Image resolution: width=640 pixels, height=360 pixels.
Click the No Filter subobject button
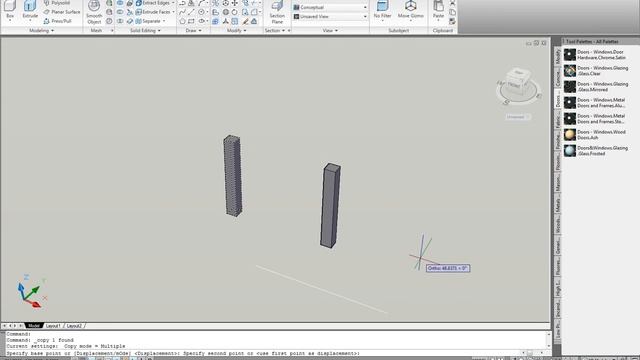coord(382,10)
